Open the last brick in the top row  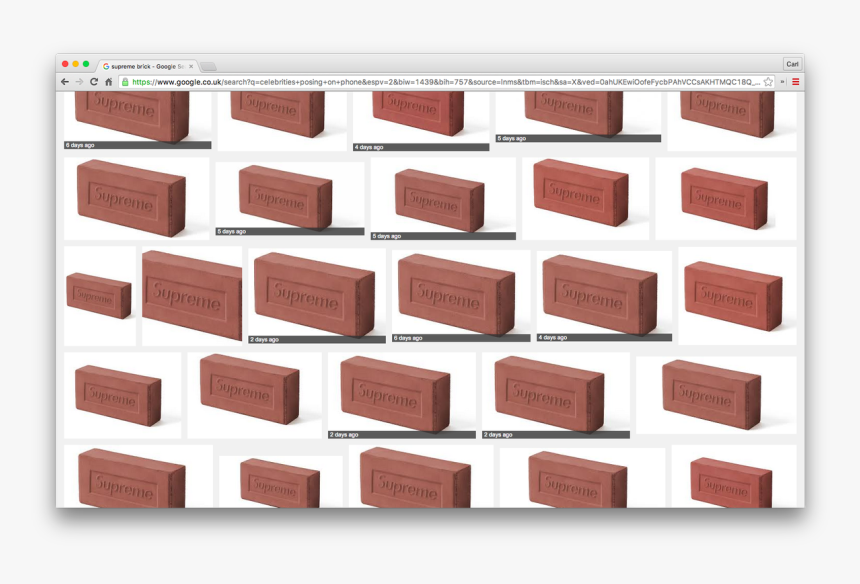click(732, 121)
